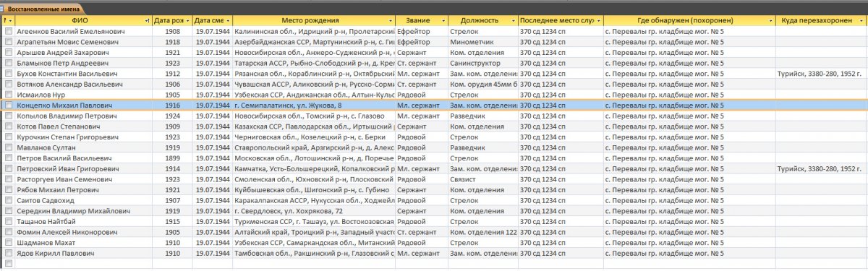Image resolution: width=868 pixels, height=271 pixels.
Task: Select the Звание column header label
Action: coord(418,21)
